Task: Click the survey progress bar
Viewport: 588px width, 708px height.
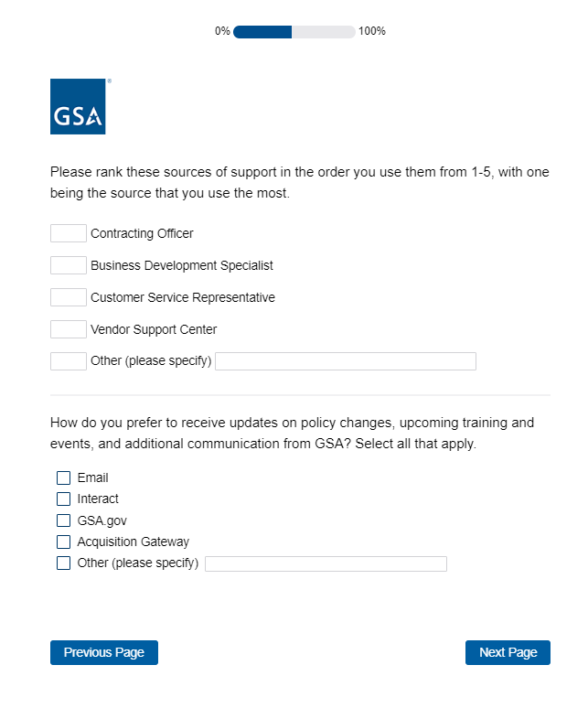Action: point(294,32)
